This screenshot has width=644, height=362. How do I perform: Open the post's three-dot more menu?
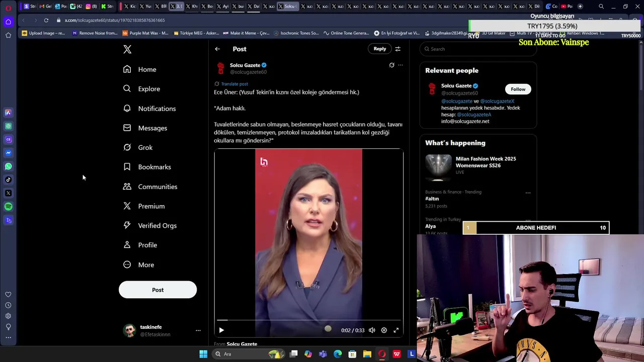coord(400,65)
